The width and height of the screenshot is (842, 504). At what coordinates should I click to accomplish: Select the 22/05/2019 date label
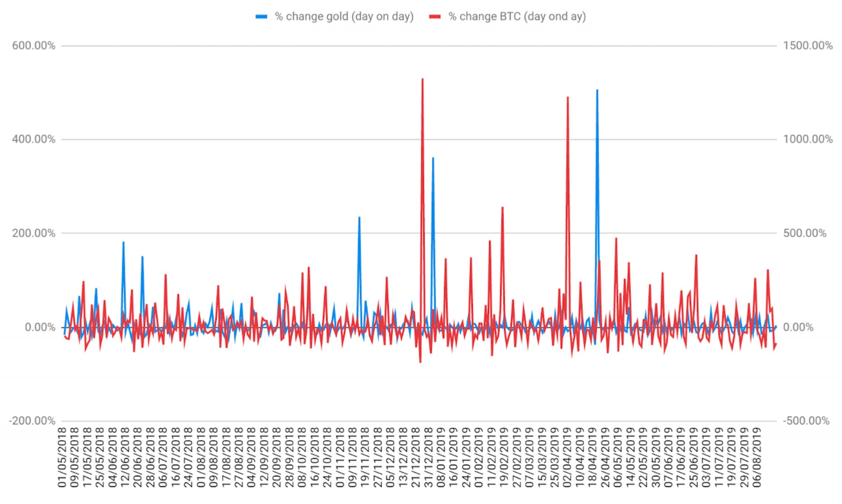[x=643, y=457]
